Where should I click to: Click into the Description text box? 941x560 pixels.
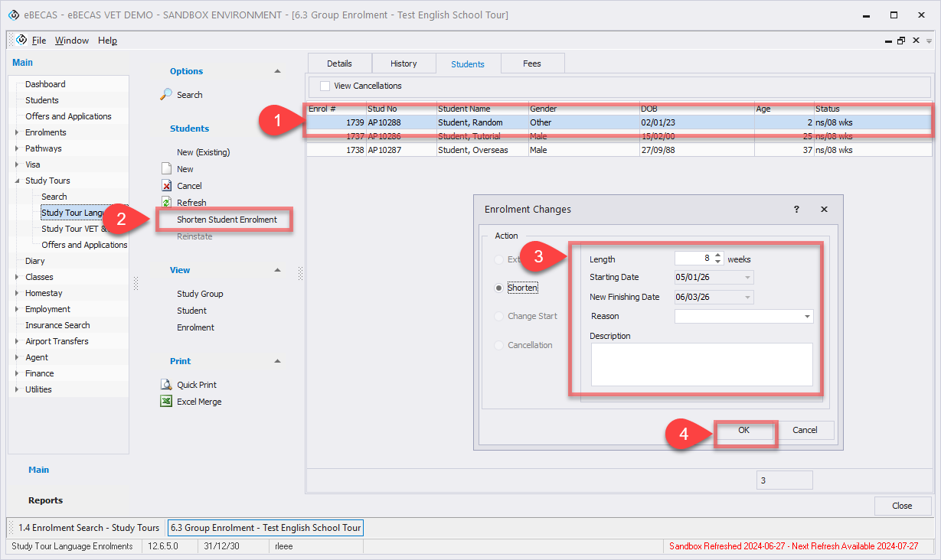coord(701,364)
